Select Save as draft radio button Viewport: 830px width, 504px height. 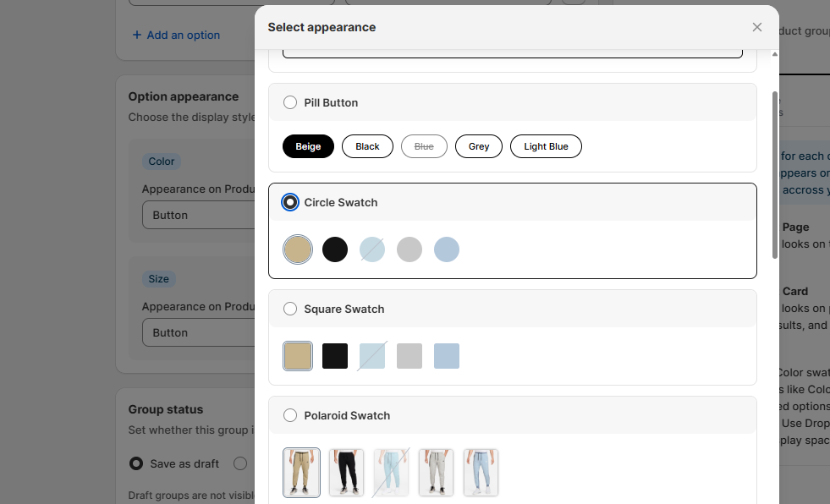(x=136, y=463)
